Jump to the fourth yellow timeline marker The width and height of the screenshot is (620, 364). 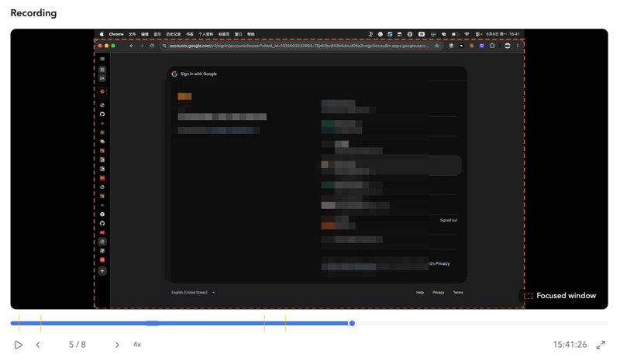coord(285,323)
